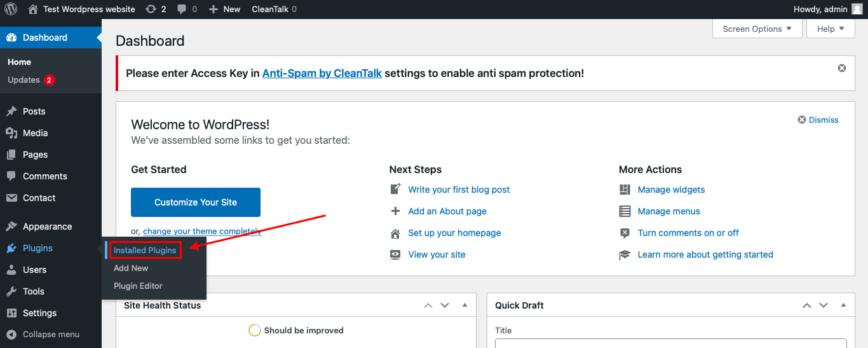The height and width of the screenshot is (348, 868).
Task: Open the Anti-Spam by CleanTalk link
Action: tap(322, 73)
